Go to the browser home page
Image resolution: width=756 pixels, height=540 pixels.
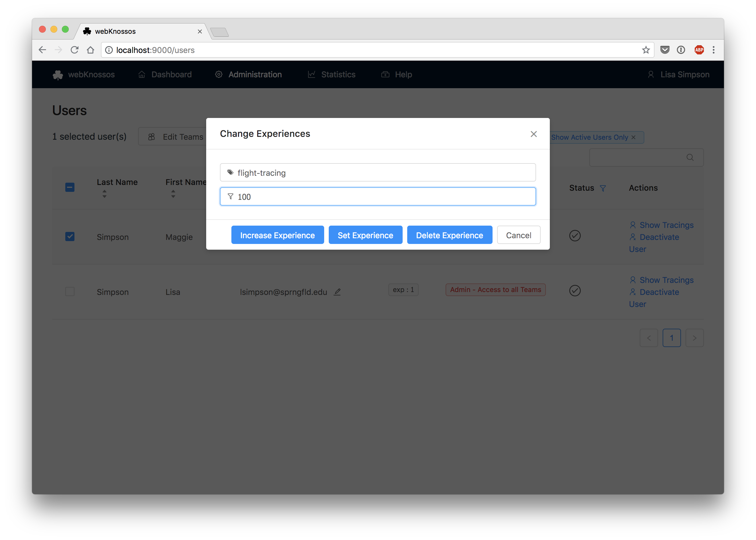click(x=90, y=50)
